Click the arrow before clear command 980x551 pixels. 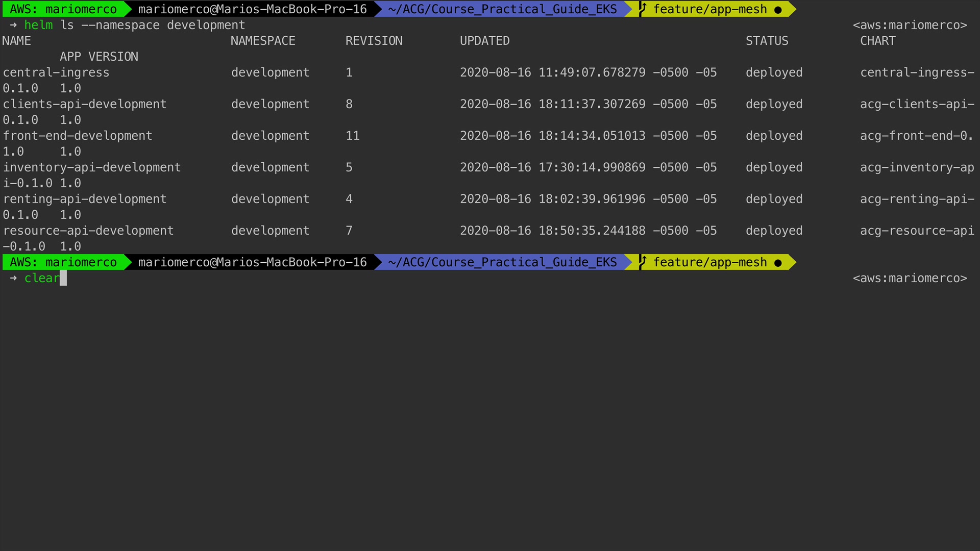coord(13,278)
